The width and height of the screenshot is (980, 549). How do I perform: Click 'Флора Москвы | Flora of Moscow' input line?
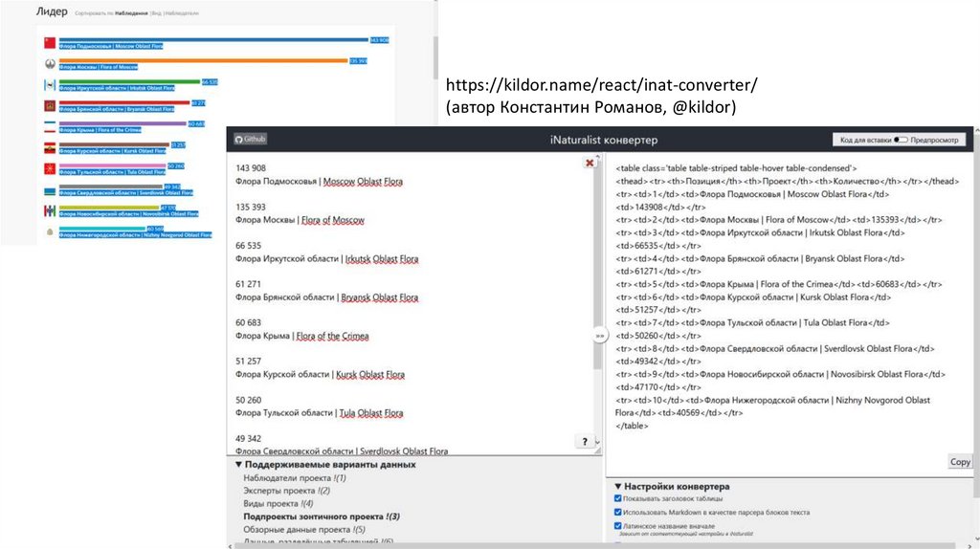[x=300, y=220]
